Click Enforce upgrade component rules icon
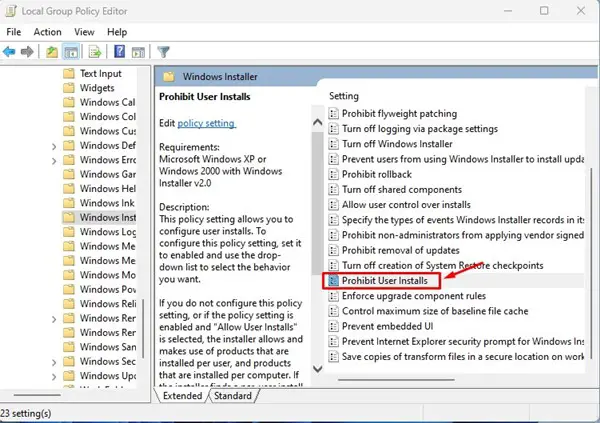 (334, 296)
